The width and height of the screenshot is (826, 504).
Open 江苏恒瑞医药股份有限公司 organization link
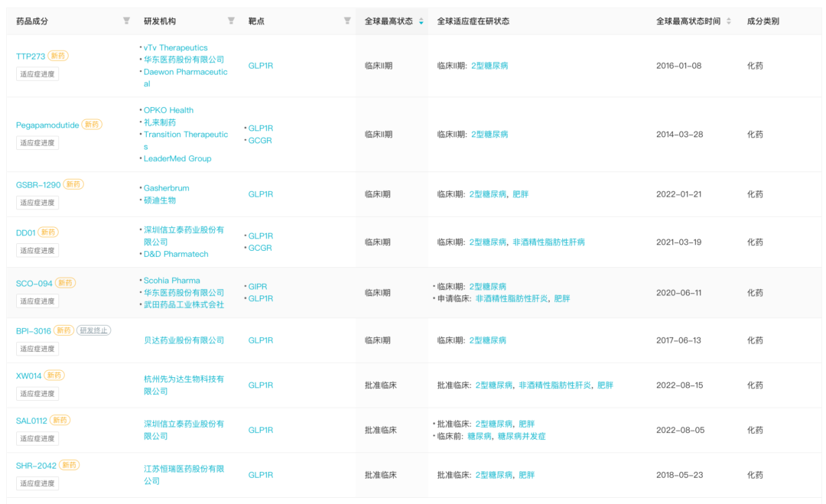[184, 474]
